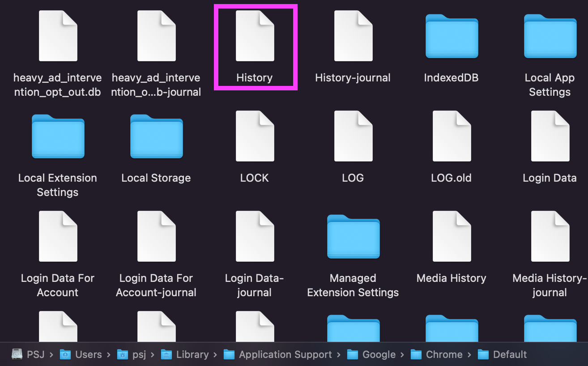Go to Users folder in path bar
The width and height of the screenshot is (588, 366).
[81, 354]
